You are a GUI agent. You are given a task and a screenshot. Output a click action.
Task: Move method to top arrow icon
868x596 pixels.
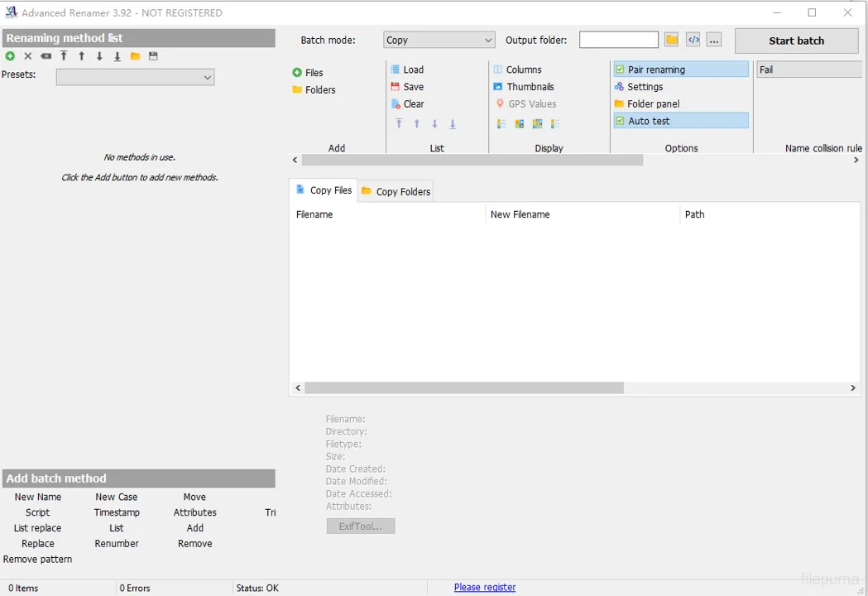pyautogui.click(x=64, y=56)
